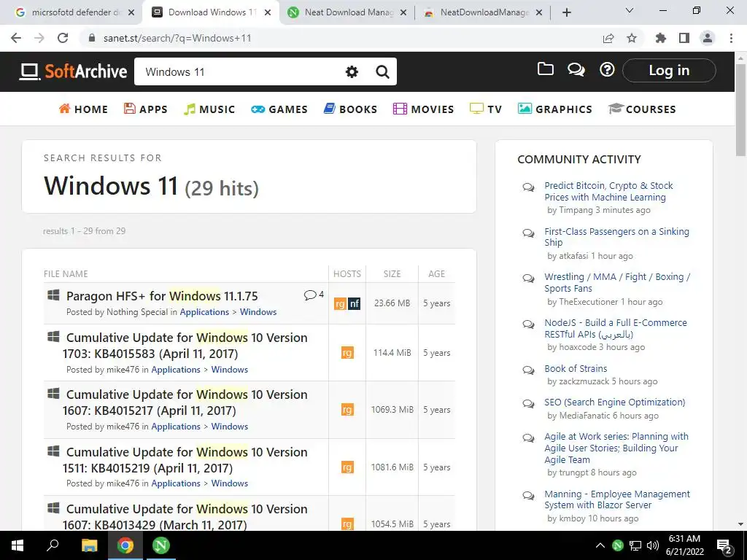This screenshot has width=747, height=560.
Task: Open the GAMES category
Action: (x=279, y=109)
